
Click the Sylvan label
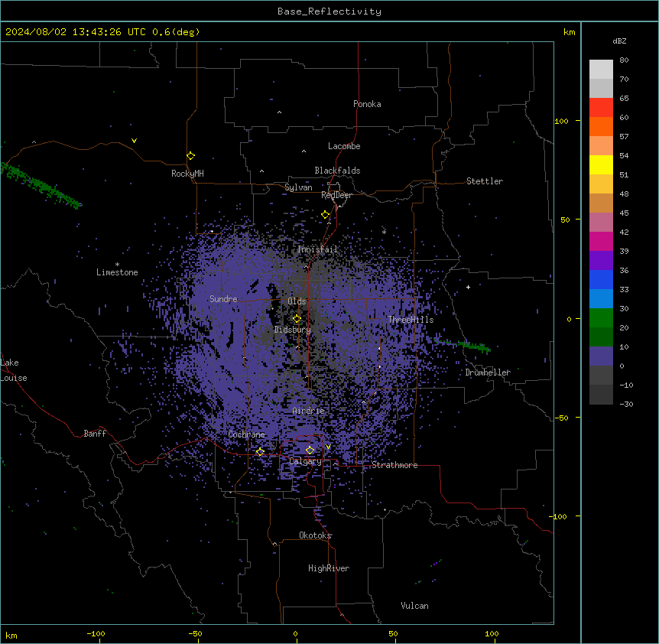298,187
